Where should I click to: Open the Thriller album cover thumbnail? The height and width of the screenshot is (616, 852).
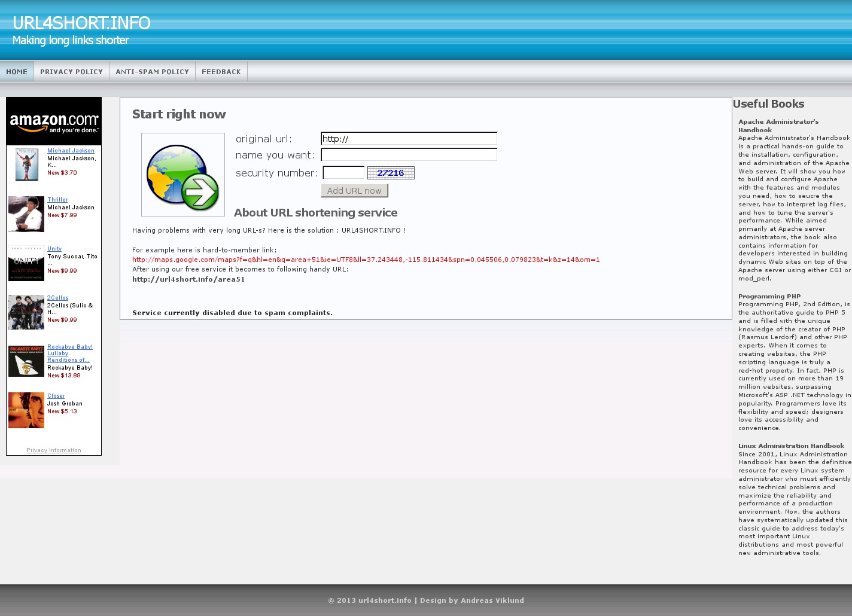pos(26,214)
